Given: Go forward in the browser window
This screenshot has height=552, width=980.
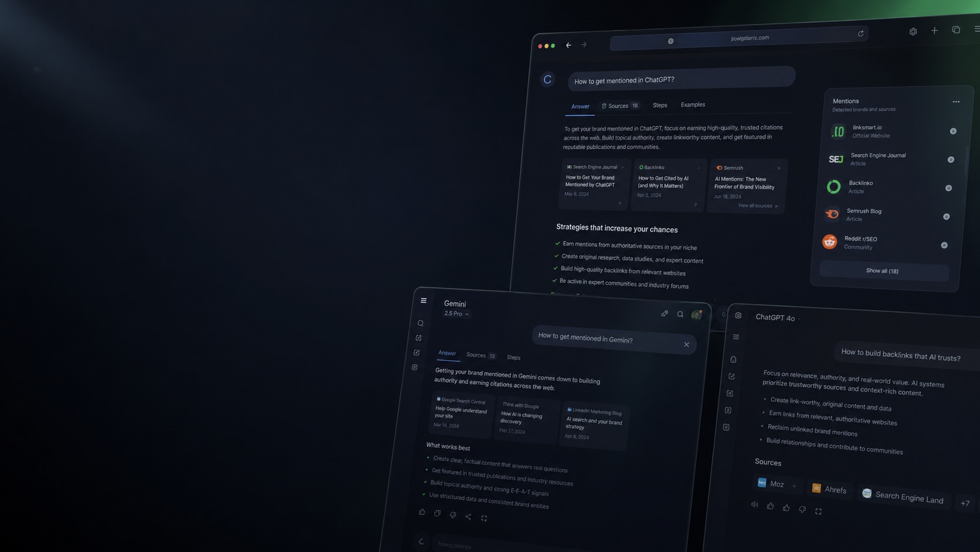Looking at the screenshot, I should (x=584, y=45).
